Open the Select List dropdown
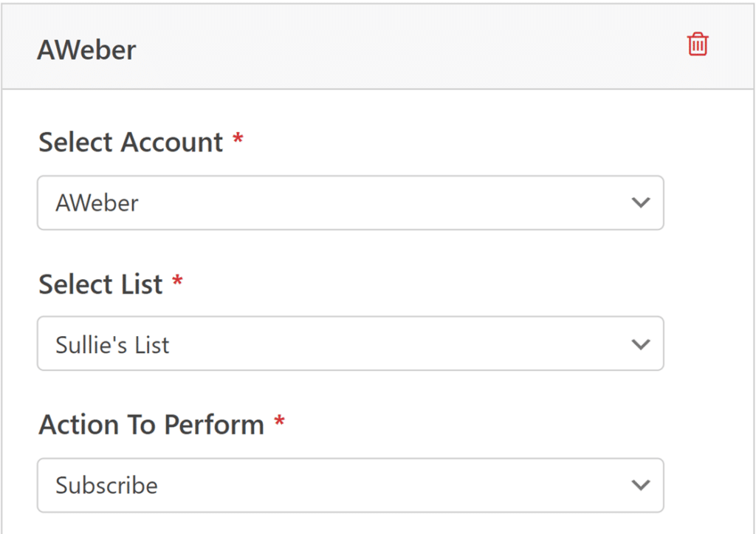The height and width of the screenshot is (534, 756). [350, 343]
